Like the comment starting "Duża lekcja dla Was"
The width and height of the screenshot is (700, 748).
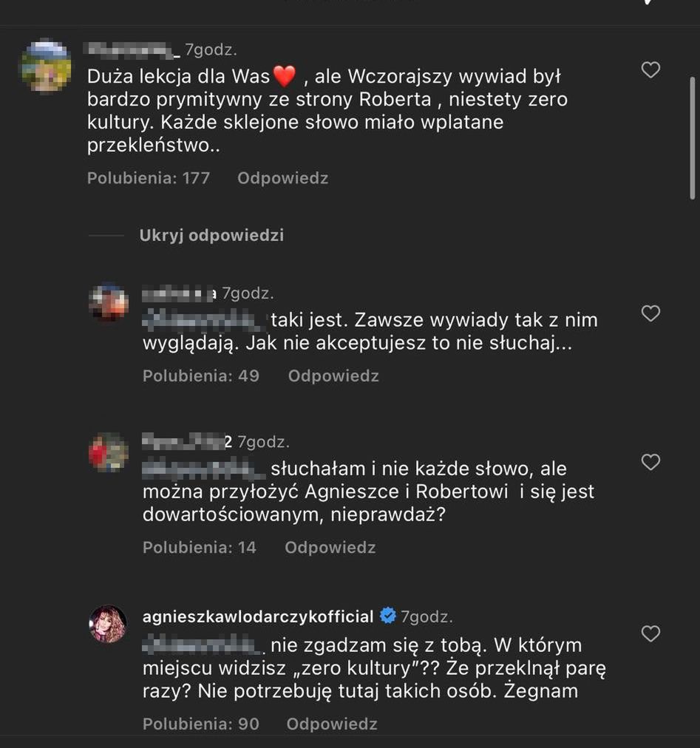tap(650, 70)
